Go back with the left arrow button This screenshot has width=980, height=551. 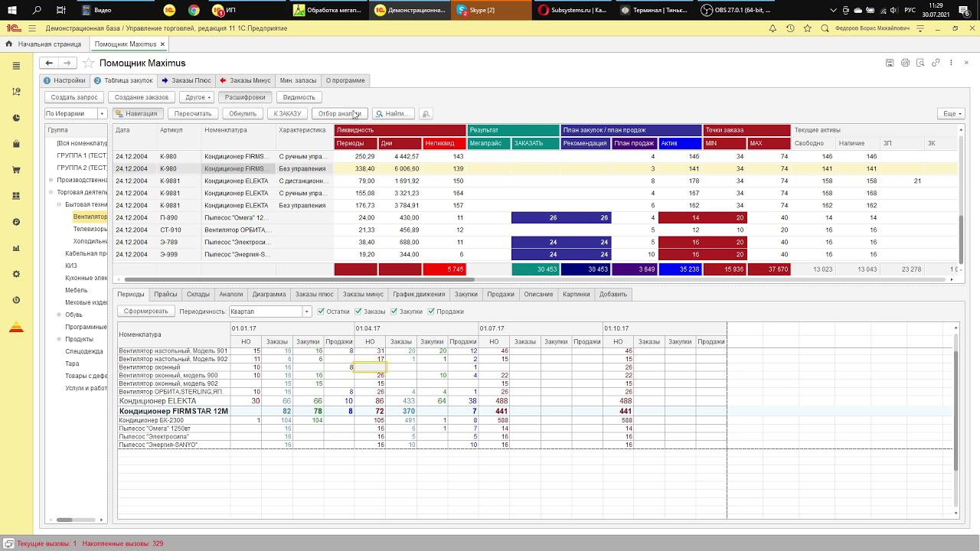tap(49, 63)
